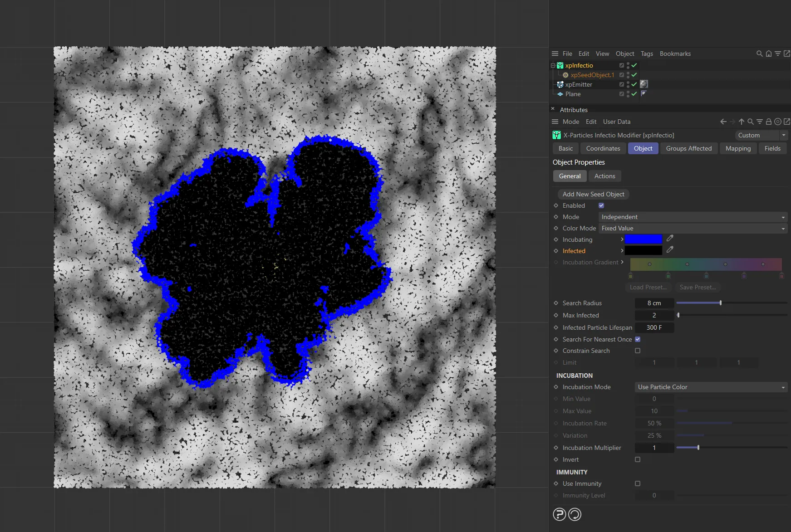791x532 pixels.
Task: Toggle the green checkmark next to xpEmitter
Action: [634, 84]
